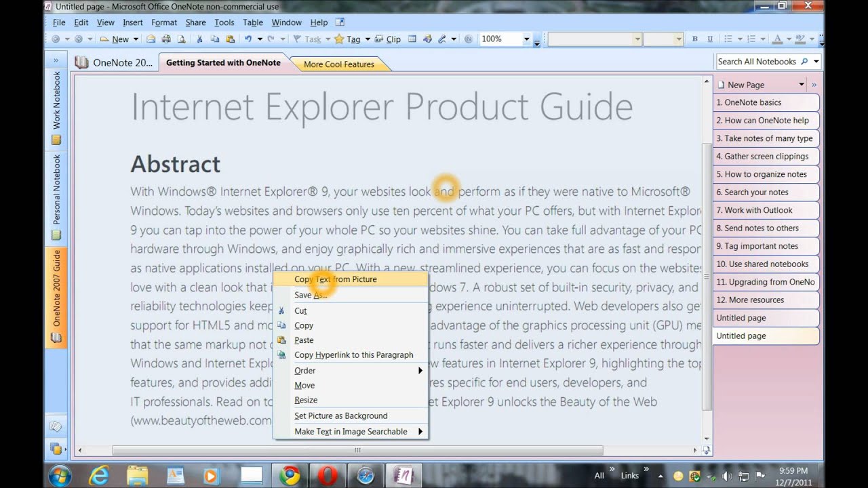868x488 pixels.
Task: Open the New Page dropdown arrow
Action: click(x=802, y=85)
